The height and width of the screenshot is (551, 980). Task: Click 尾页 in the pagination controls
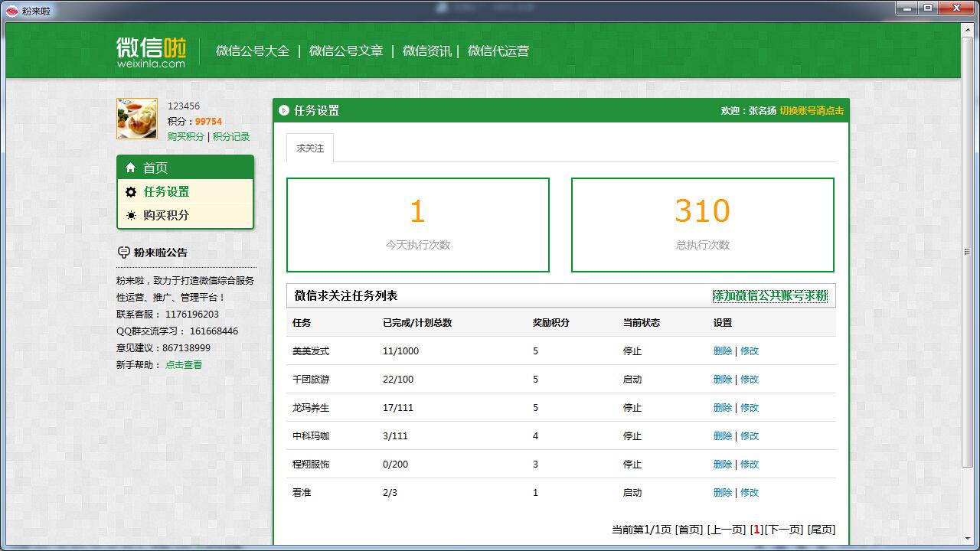(x=822, y=529)
